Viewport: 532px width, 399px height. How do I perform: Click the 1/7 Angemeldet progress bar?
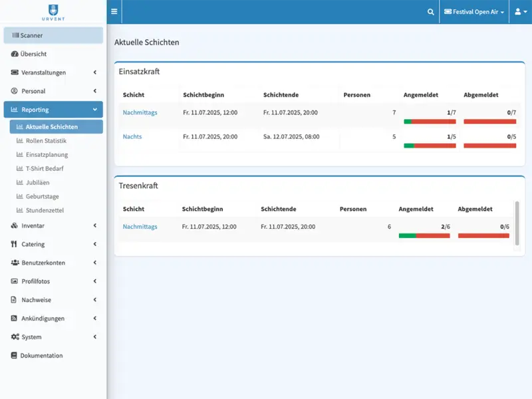[430, 122]
